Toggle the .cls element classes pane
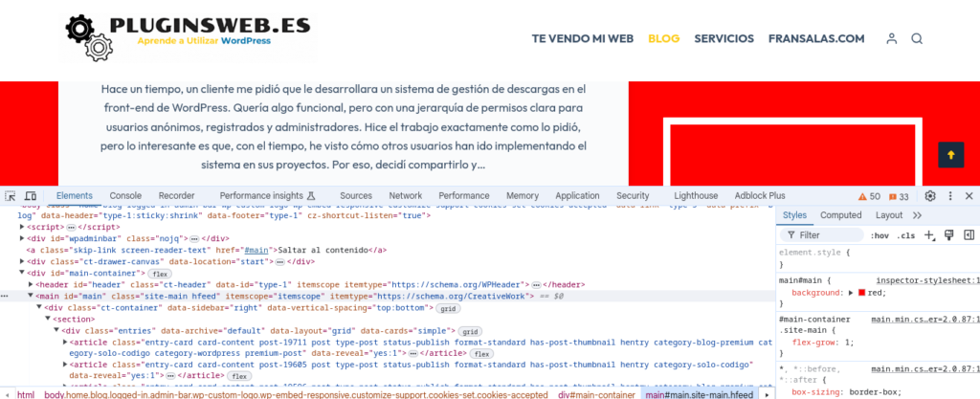Image resolution: width=980 pixels, height=399 pixels. click(x=905, y=235)
